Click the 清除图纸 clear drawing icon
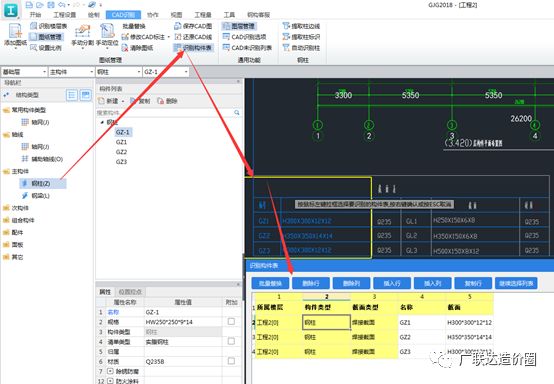The width and height of the screenshot is (554, 384). click(x=125, y=48)
